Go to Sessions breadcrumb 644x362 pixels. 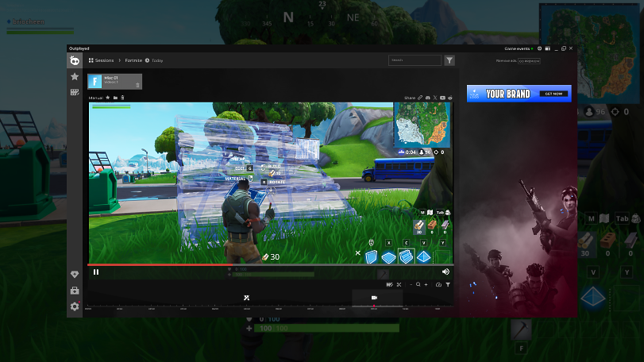(104, 60)
